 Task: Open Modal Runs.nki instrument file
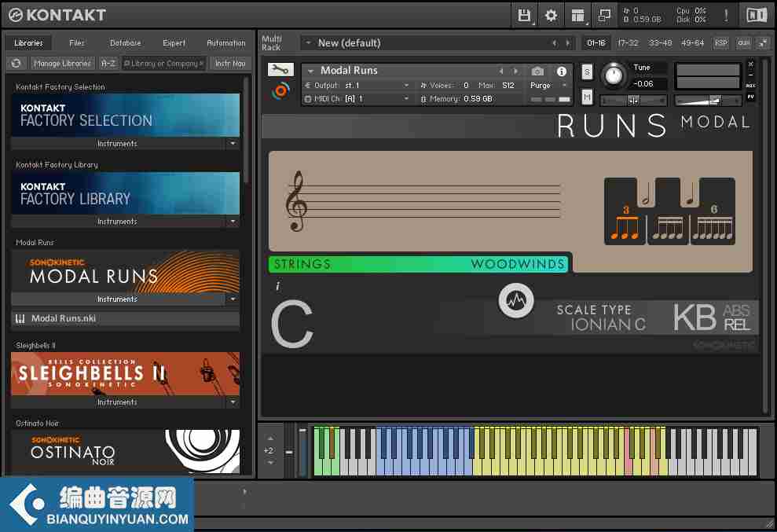coord(126,319)
